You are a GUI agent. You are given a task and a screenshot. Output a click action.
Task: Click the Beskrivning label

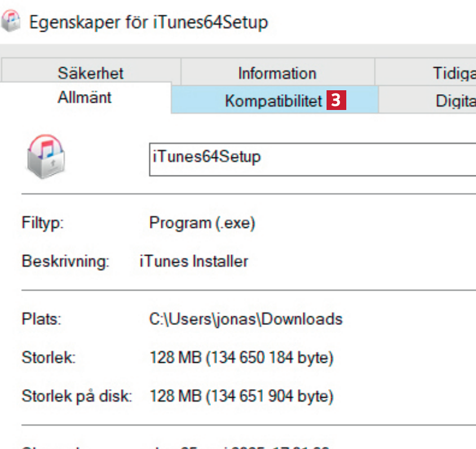click(x=65, y=262)
